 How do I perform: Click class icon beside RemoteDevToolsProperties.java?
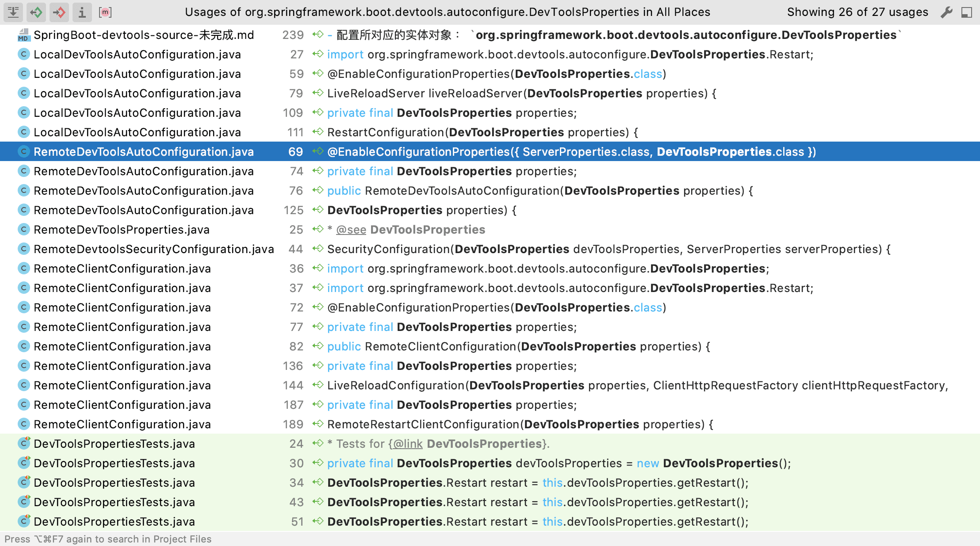(23, 230)
